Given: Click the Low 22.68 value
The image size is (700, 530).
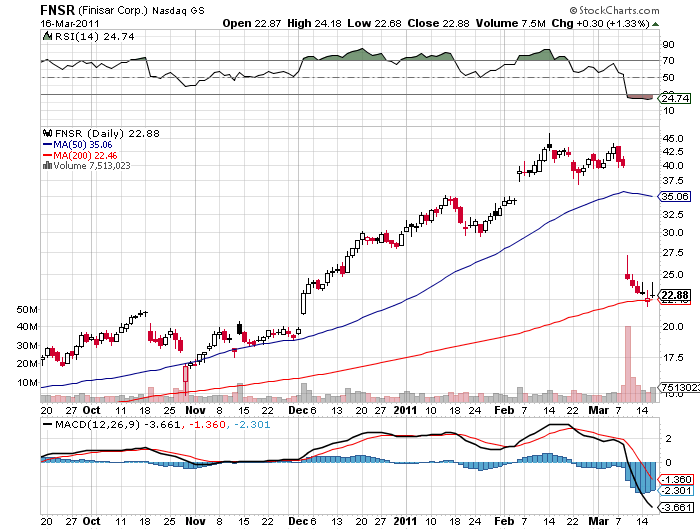Looking at the screenshot, I should click(x=374, y=23).
